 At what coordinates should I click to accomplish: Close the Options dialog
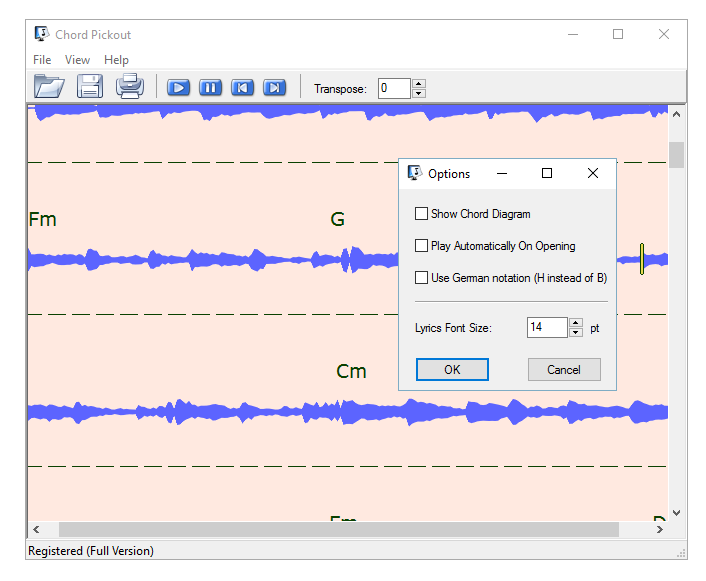pos(593,173)
